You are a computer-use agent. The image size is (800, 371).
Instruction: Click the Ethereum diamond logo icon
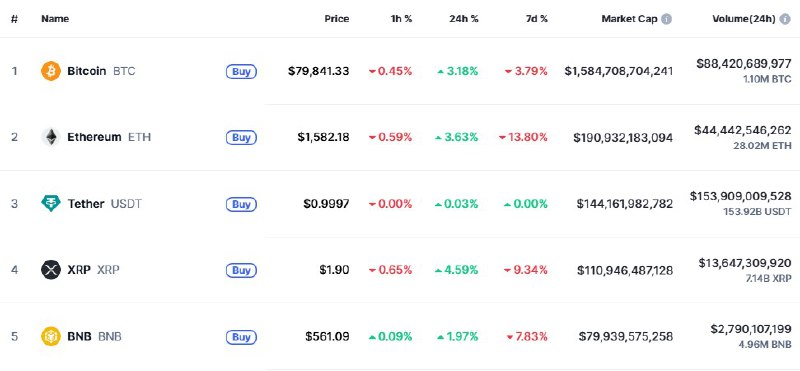point(51,137)
